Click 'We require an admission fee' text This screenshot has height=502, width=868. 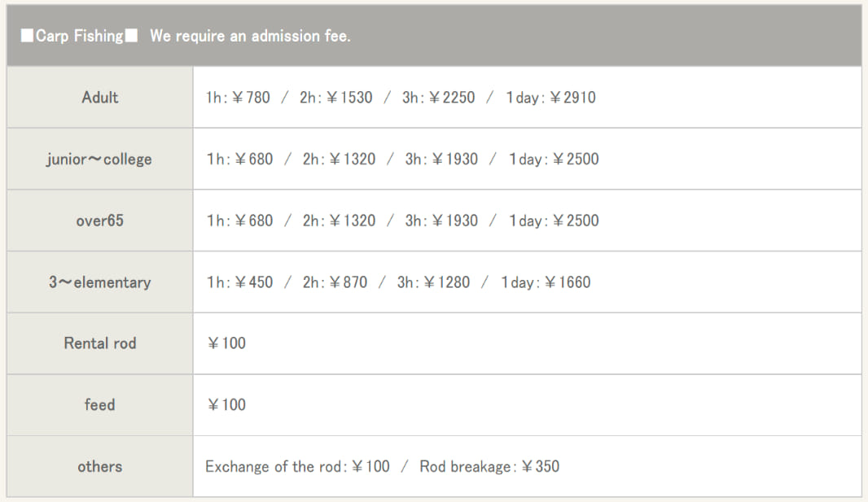tap(250, 36)
